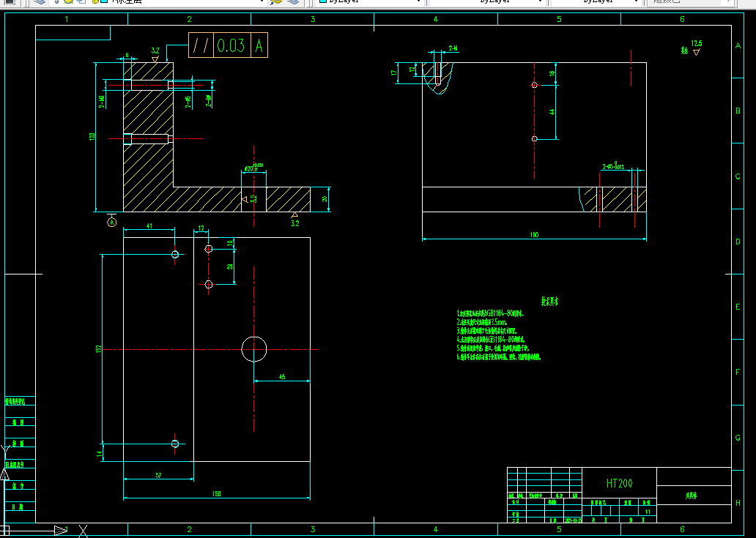Select the HT200 material text in the title block
Image resolution: width=756 pixels, height=538 pixels.
tap(620, 483)
